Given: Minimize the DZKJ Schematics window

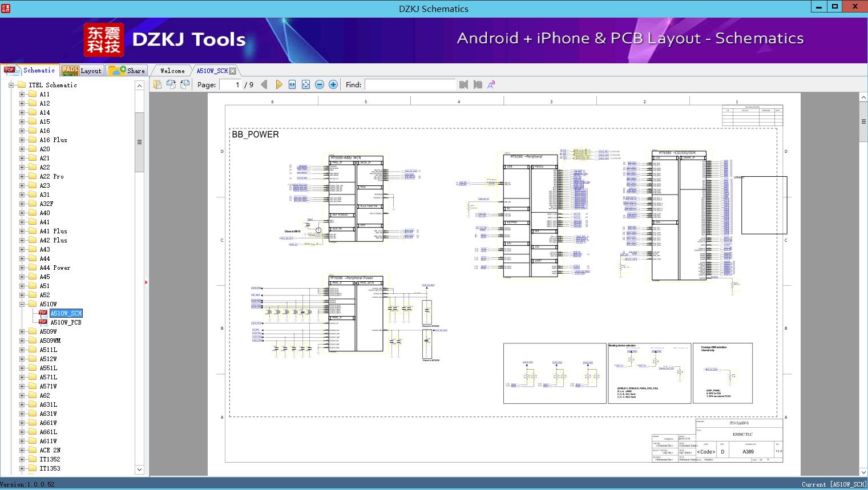Looking at the screenshot, I should (x=818, y=7).
